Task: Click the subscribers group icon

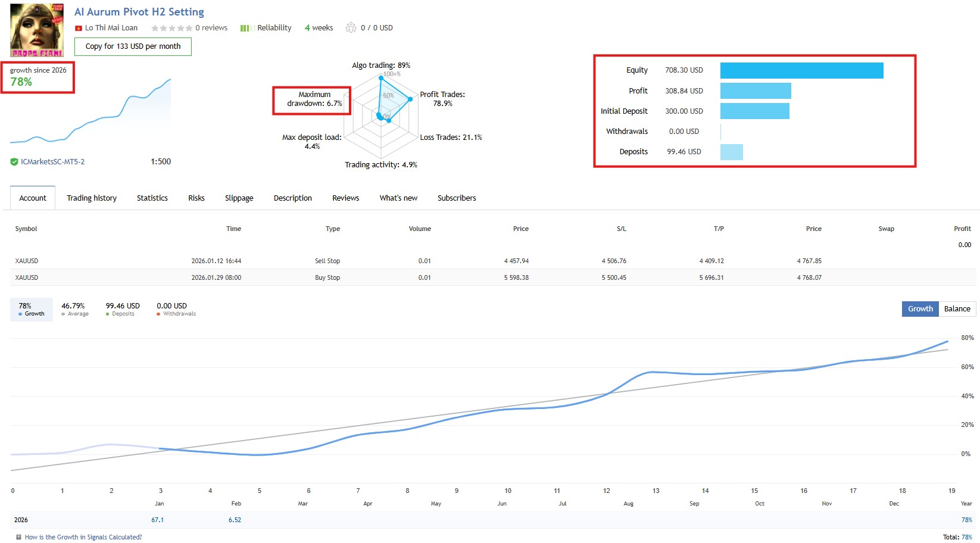Action: coord(351,27)
